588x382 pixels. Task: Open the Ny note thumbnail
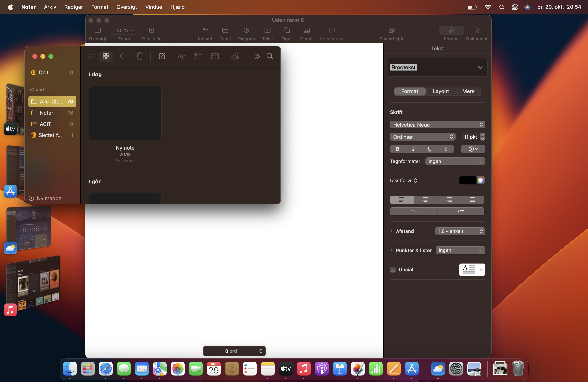[x=125, y=113]
